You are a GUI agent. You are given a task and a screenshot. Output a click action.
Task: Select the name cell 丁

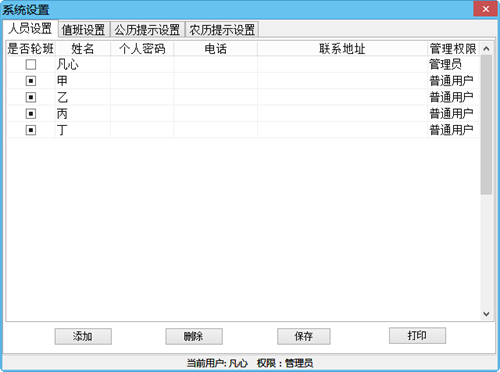pos(83,130)
